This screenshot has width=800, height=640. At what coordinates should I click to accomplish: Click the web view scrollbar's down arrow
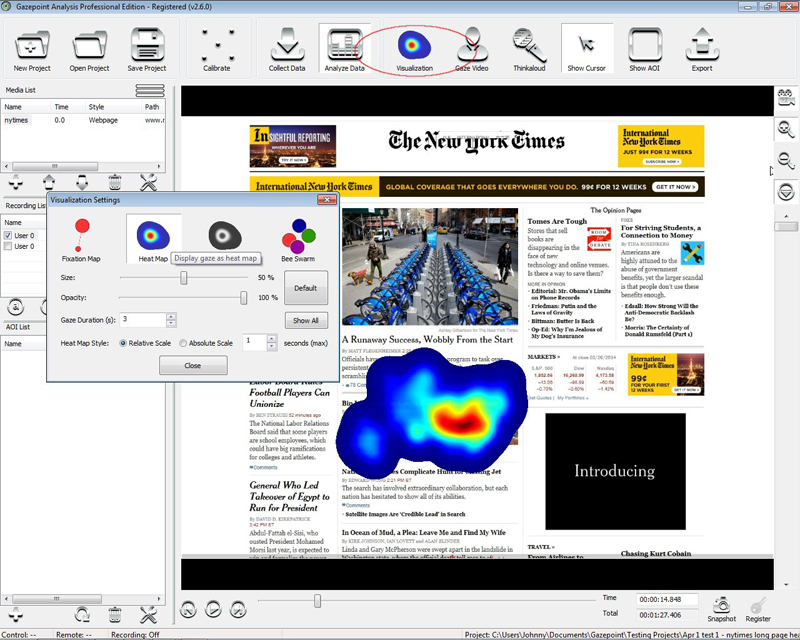(x=786, y=584)
